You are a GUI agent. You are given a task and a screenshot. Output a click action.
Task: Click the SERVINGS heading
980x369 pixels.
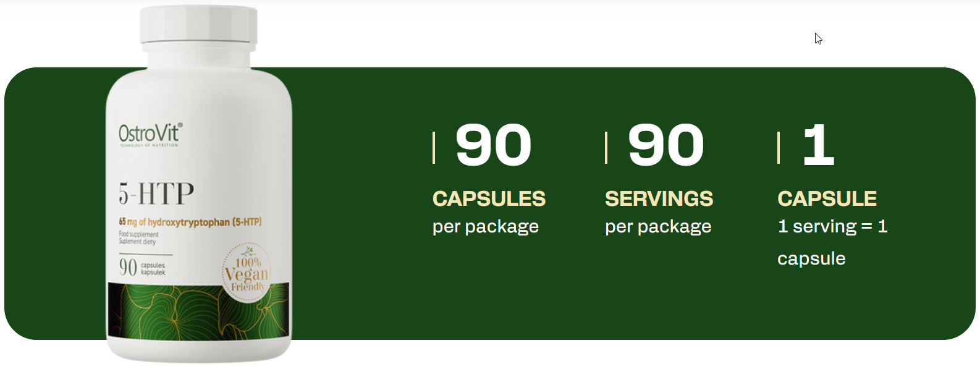pyautogui.click(x=659, y=198)
